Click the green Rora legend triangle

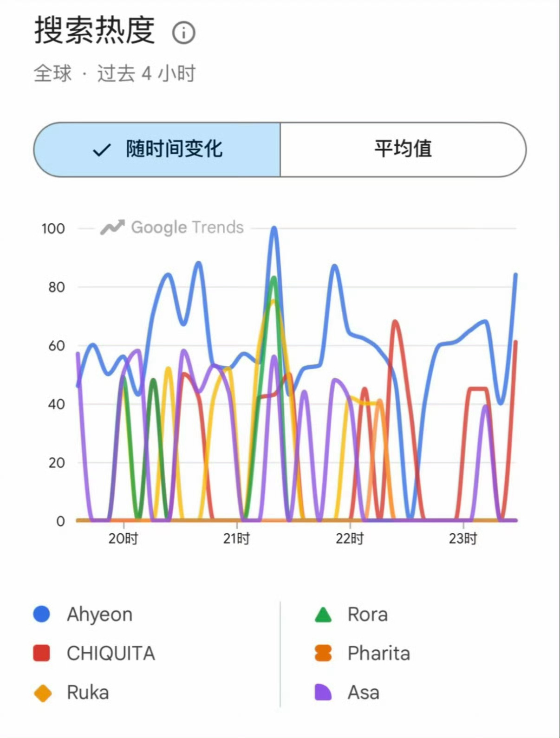pyautogui.click(x=323, y=615)
